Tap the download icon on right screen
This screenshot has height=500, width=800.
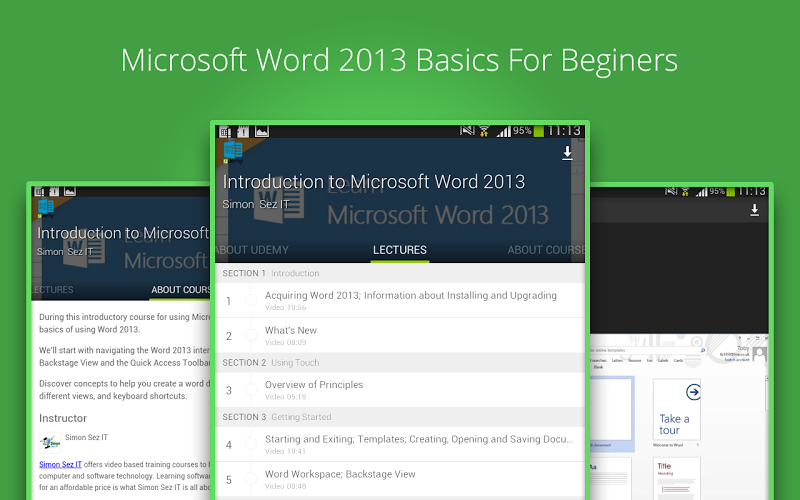[754, 210]
